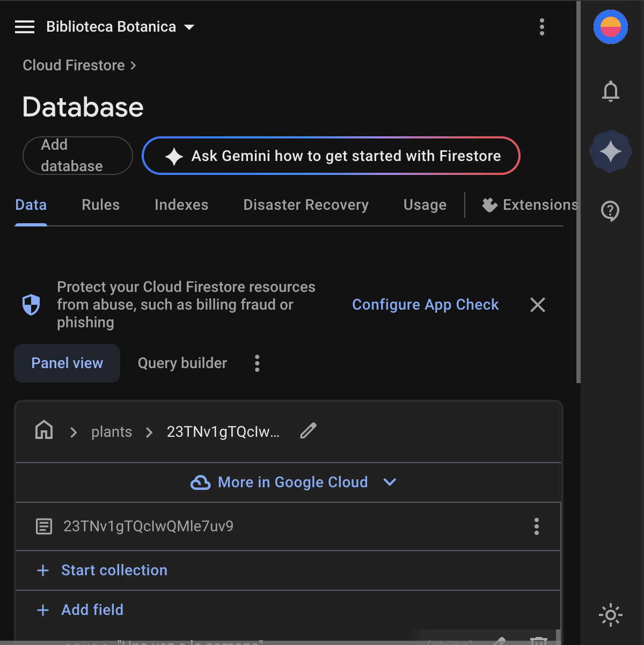
Task: Select the pencil icon to edit the document ID
Action: (308, 431)
